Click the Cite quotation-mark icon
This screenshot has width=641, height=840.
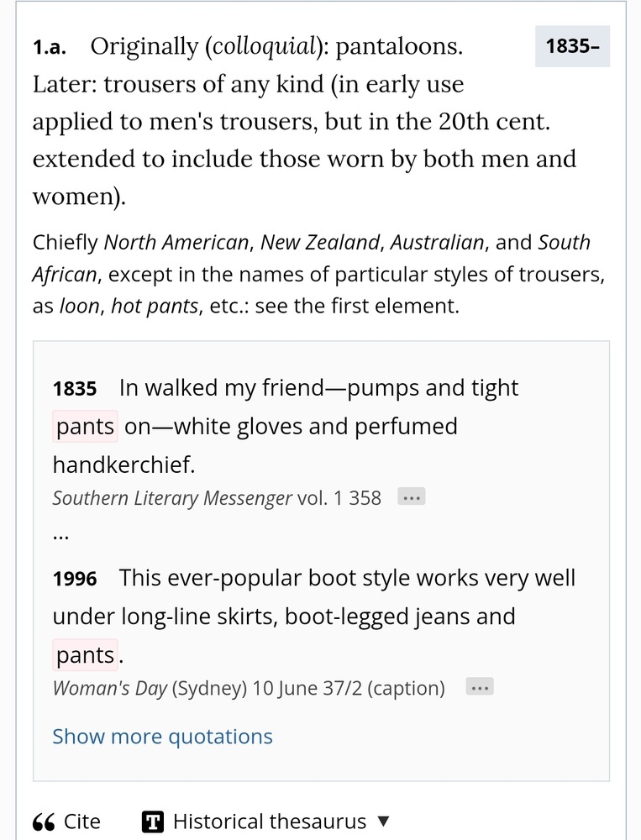[x=44, y=822]
